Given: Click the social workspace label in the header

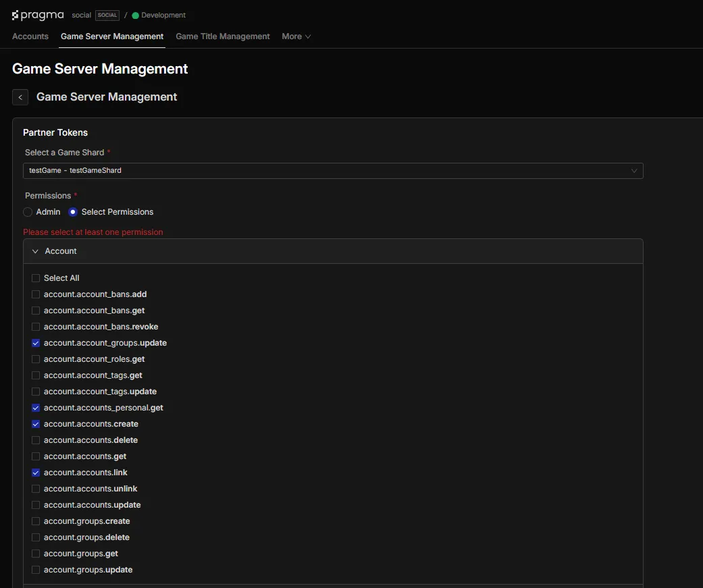Looking at the screenshot, I should coord(81,14).
